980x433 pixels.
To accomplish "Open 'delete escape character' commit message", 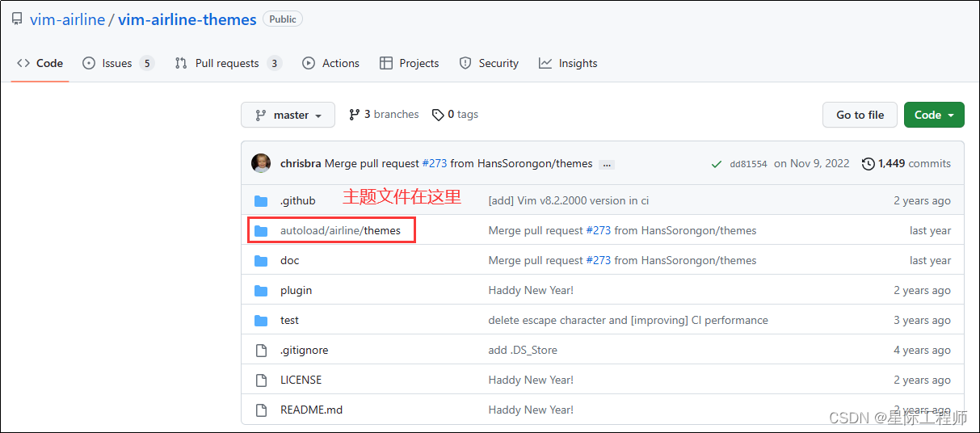I will 628,320.
